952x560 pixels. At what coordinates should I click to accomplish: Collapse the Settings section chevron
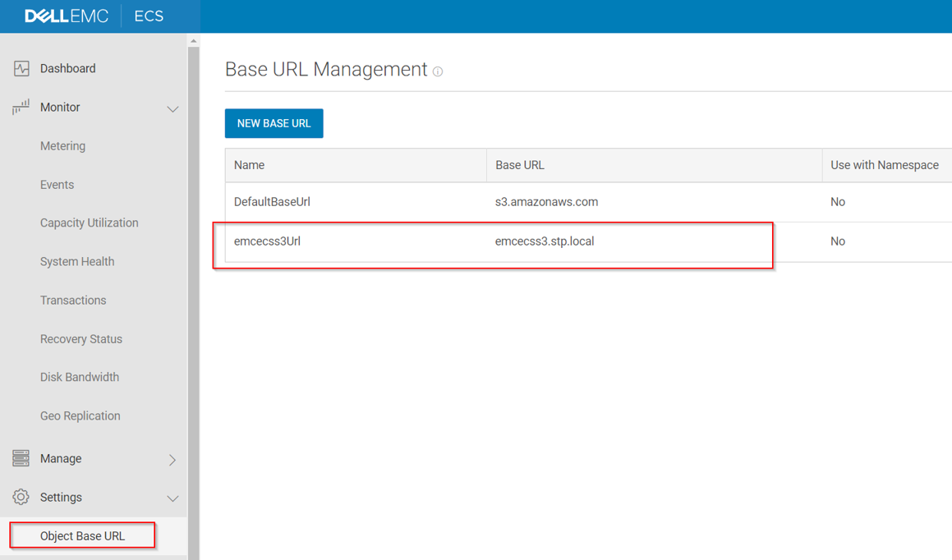tap(172, 498)
